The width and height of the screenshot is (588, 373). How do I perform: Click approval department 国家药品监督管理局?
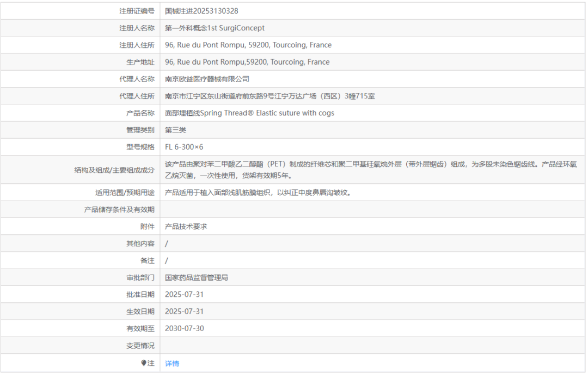pos(197,277)
